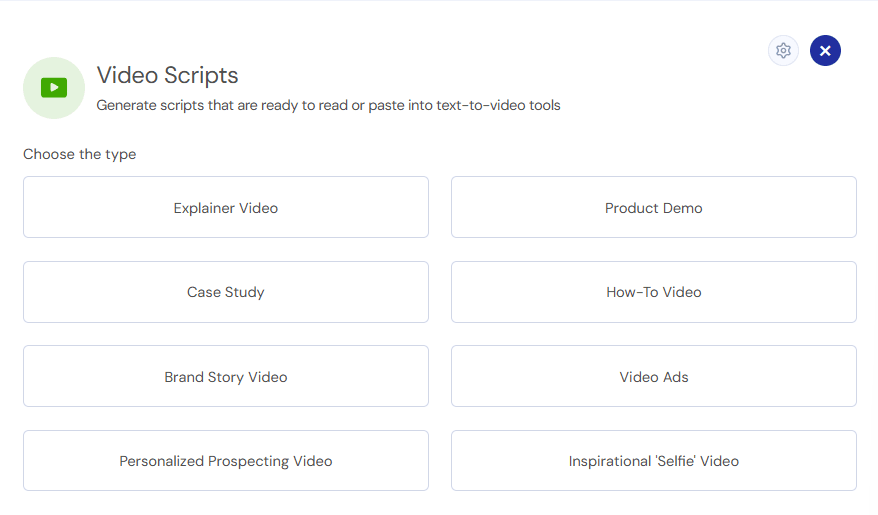The height and width of the screenshot is (515, 878).
Task: Click the Choose the type label
Action: 80,154
